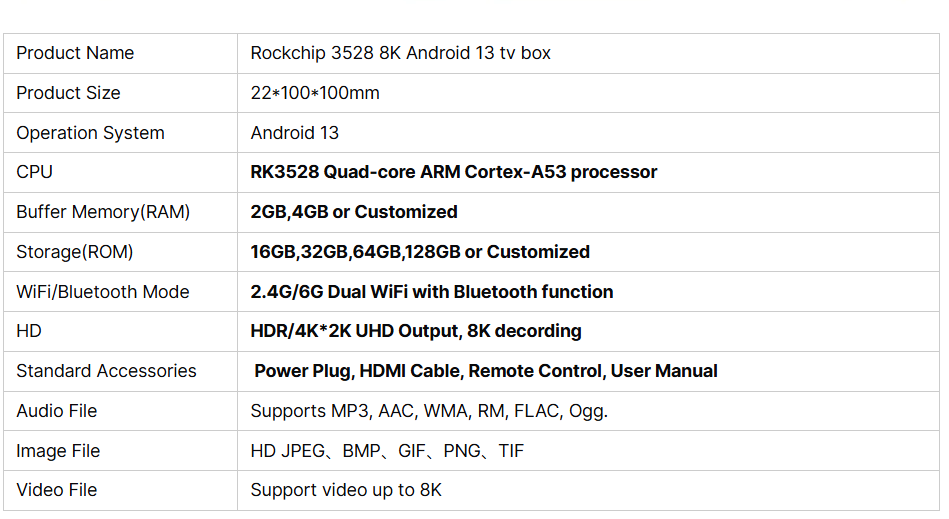Click the 'CPU' row label
The image size is (949, 519).
coord(34,172)
